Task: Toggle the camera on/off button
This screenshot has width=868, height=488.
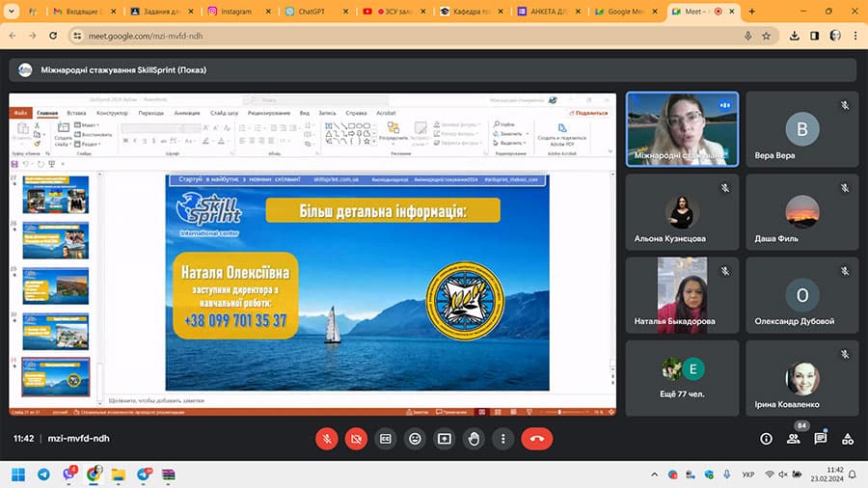Action: 356,438
